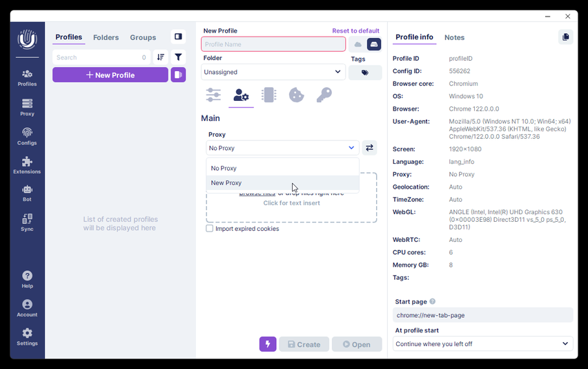The width and height of the screenshot is (588, 369).
Task: Switch to the cookie settings tab
Action: 296,95
